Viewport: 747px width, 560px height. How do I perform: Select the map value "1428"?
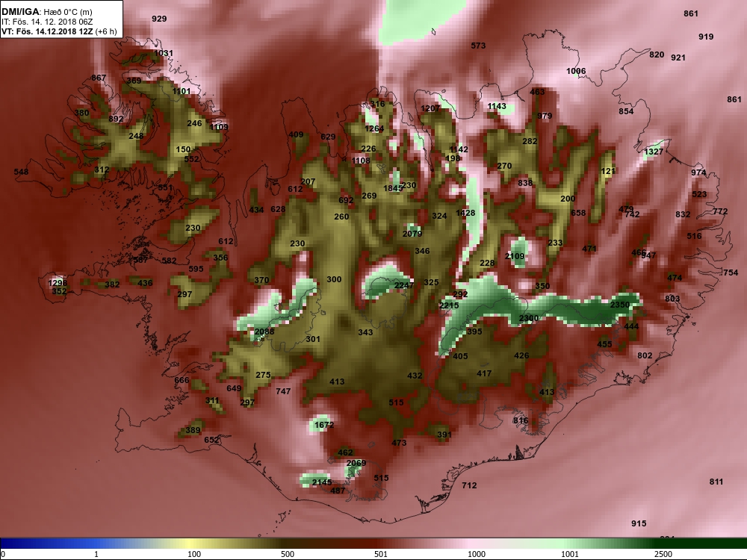pyautogui.click(x=465, y=213)
